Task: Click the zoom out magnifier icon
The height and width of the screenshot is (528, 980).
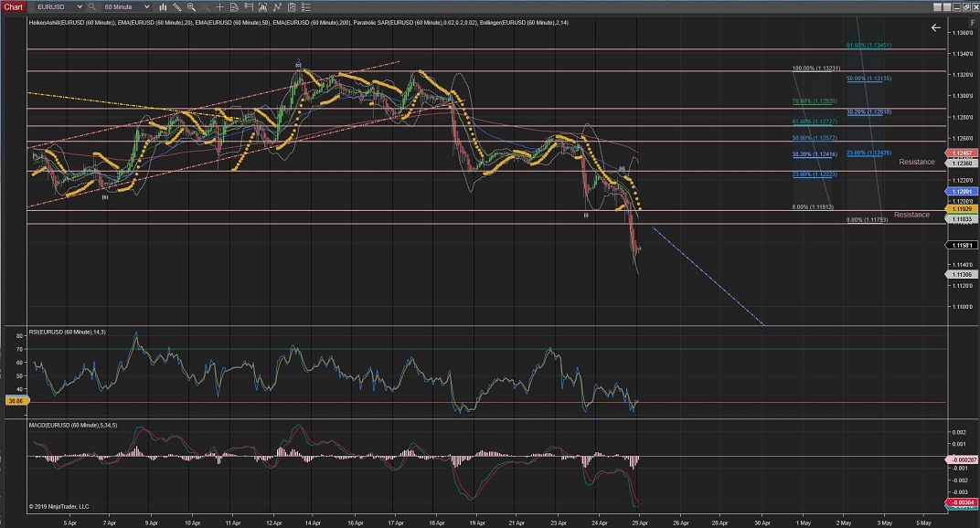Action: (206, 6)
